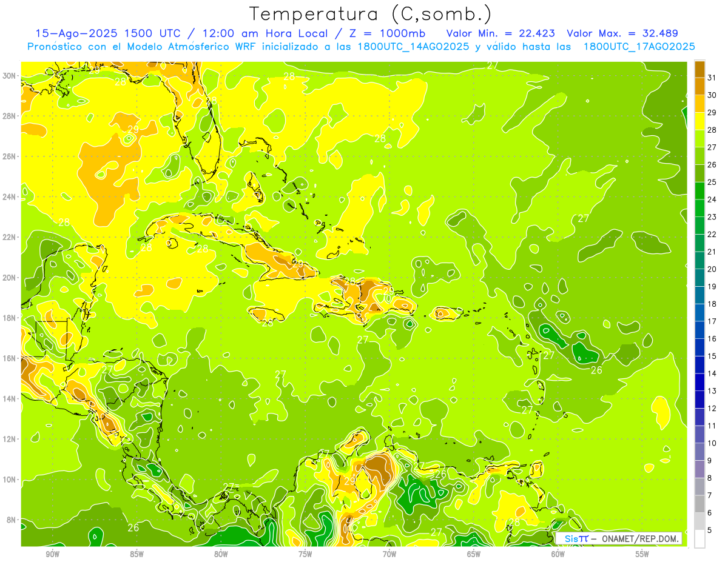This screenshot has width=728, height=562.
Task: Click the 80W longitude axis label
Action: pos(221,555)
